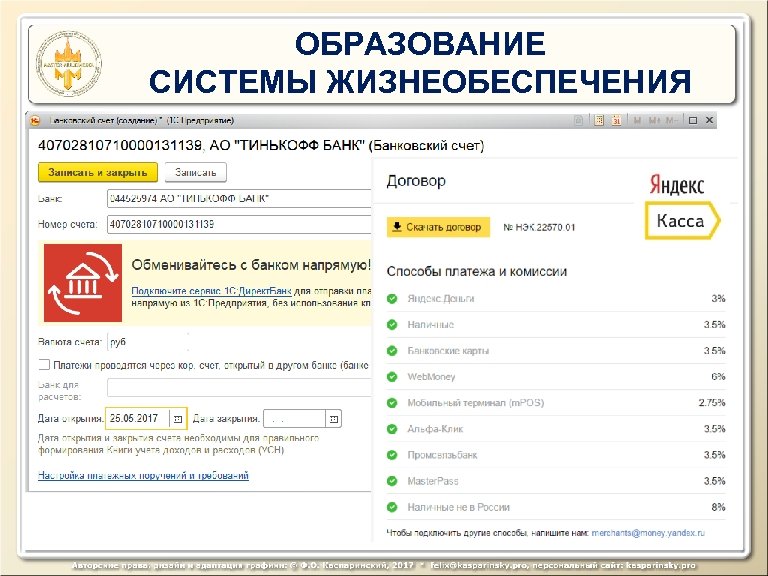Image resolution: width=768 pixels, height=576 pixels.
Task: Click the Валюта счета руб field
Action: (148, 342)
